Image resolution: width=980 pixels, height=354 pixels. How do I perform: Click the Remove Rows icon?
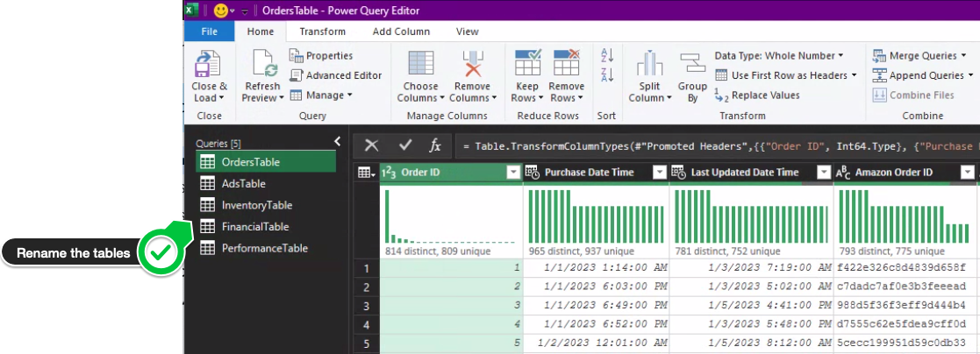coord(566,63)
